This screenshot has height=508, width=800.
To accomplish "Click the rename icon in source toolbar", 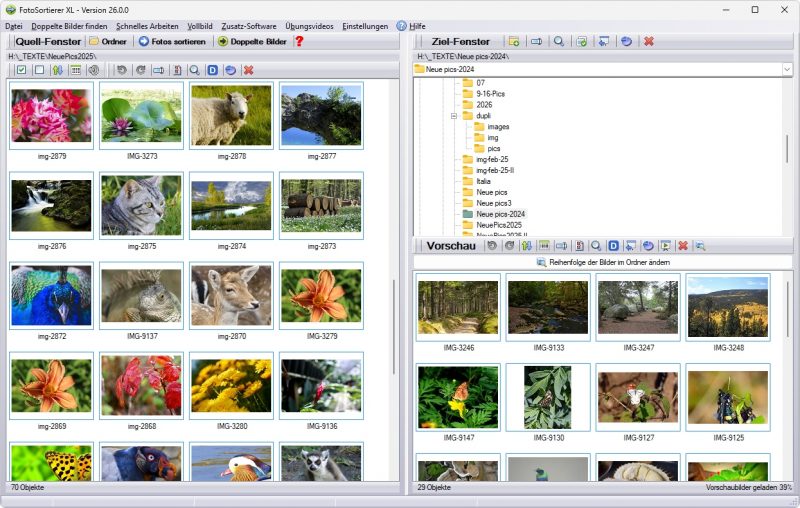I will (x=159, y=70).
